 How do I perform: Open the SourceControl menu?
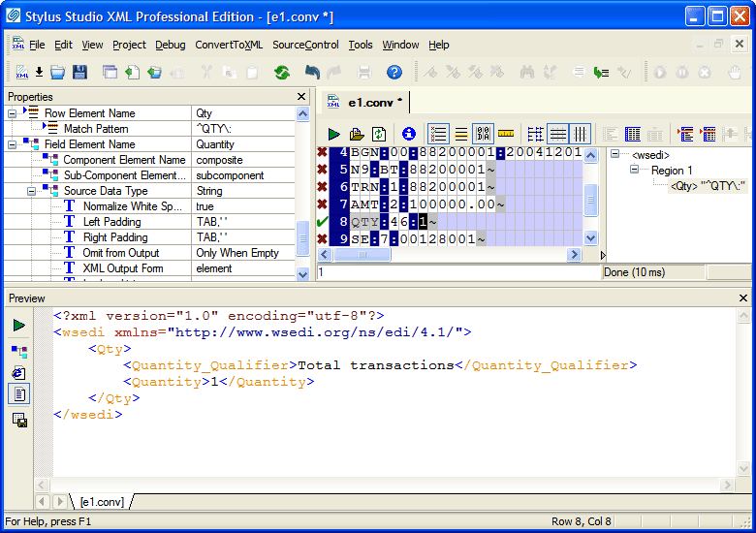click(305, 45)
